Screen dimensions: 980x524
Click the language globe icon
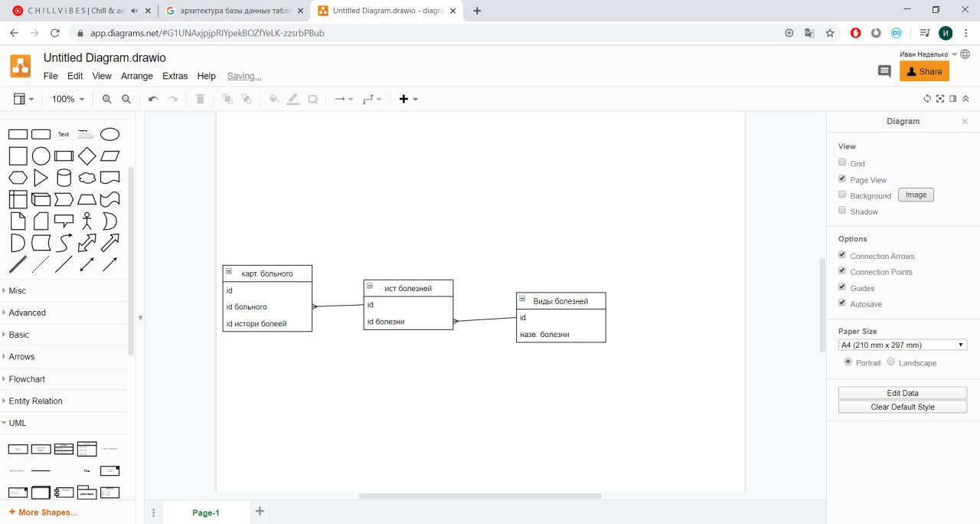(x=965, y=54)
